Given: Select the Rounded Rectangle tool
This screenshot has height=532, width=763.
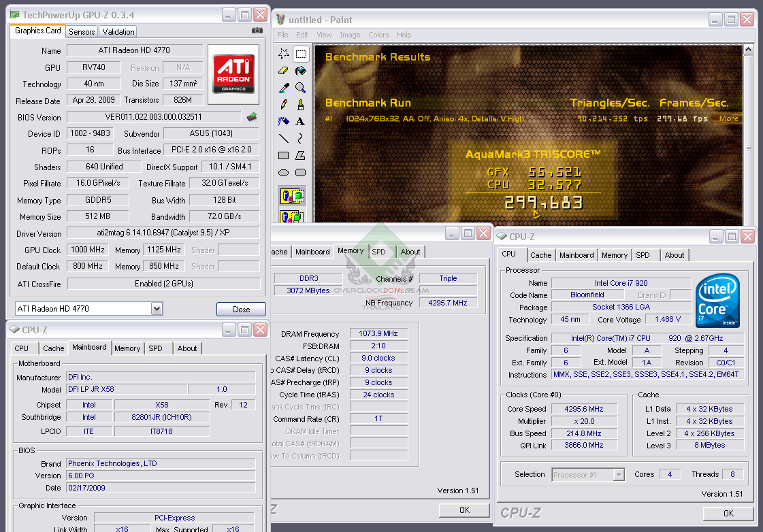Looking at the screenshot, I should tap(301, 173).
